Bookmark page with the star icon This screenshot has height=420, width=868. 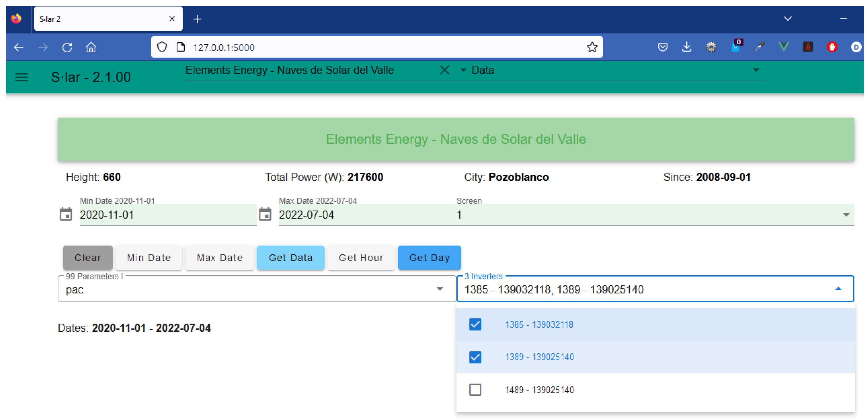[x=592, y=47]
